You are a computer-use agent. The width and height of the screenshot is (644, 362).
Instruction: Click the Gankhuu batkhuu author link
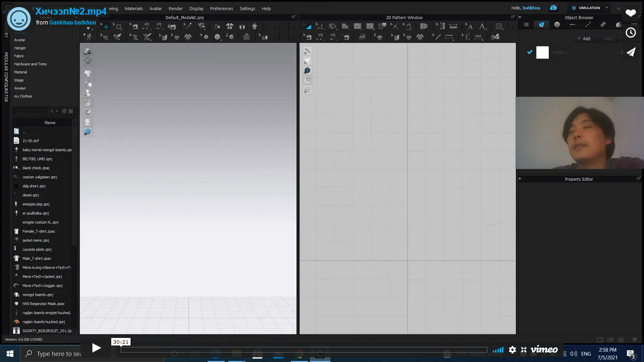pyautogui.click(x=73, y=22)
